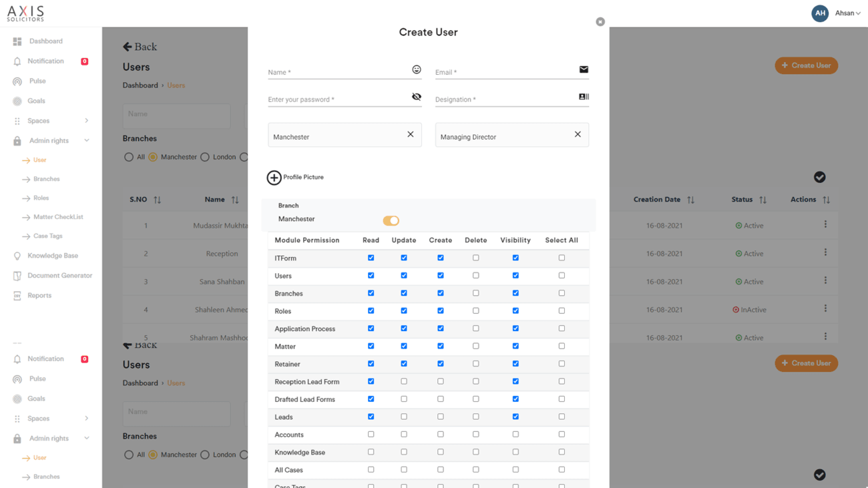The width and height of the screenshot is (868, 488).
Task: Open the Manchester branch dropdown field
Action: pyautogui.click(x=345, y=135)
